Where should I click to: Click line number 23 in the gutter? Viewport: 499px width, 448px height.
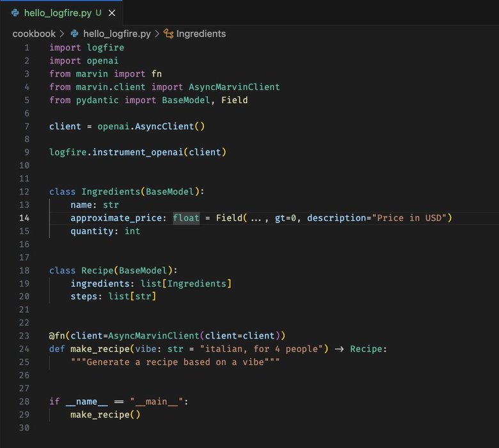click(24, 335)
